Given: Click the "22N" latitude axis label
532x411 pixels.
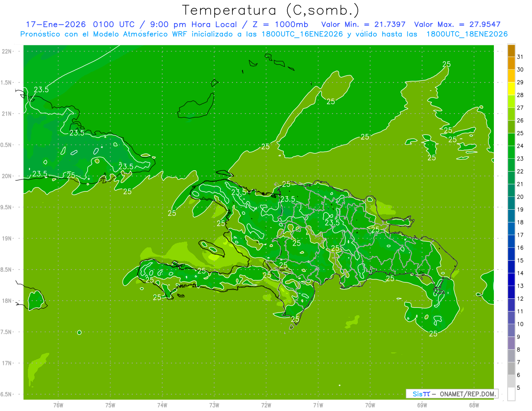Looking at the screenshot, I should pyautogui.click(x=6, y=51).
